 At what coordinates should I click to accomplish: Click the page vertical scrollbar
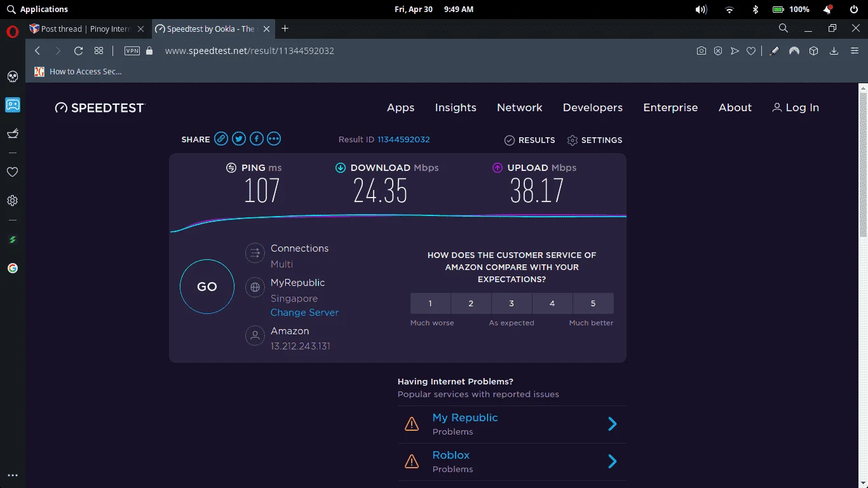pos(863,164)
